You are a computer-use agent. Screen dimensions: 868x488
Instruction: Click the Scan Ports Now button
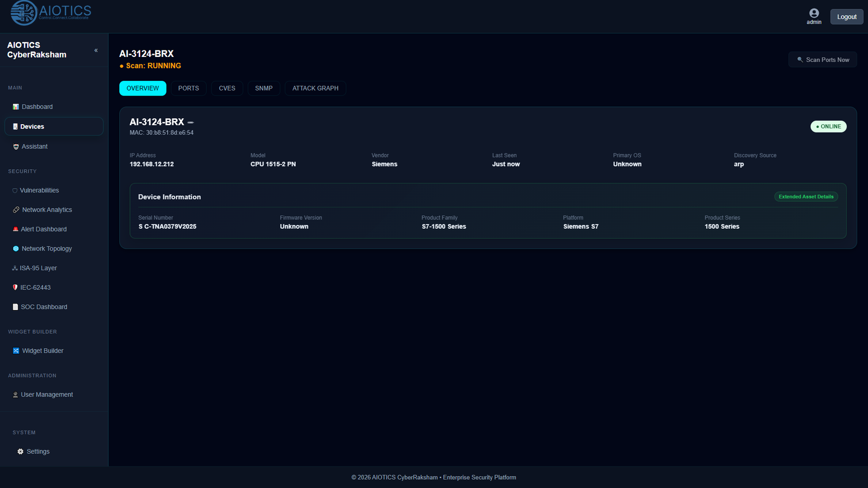tap(822, 60)
